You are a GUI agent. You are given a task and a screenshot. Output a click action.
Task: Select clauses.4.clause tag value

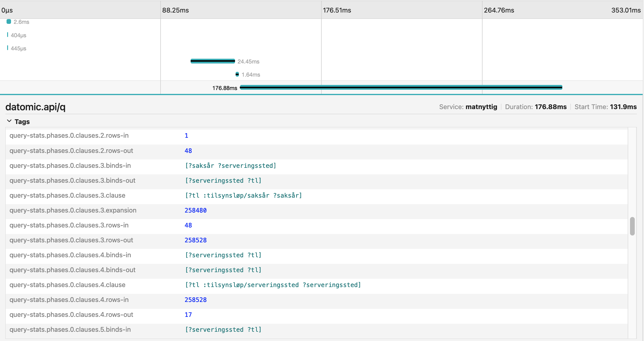pyautogui.click(x=273, y=285)
